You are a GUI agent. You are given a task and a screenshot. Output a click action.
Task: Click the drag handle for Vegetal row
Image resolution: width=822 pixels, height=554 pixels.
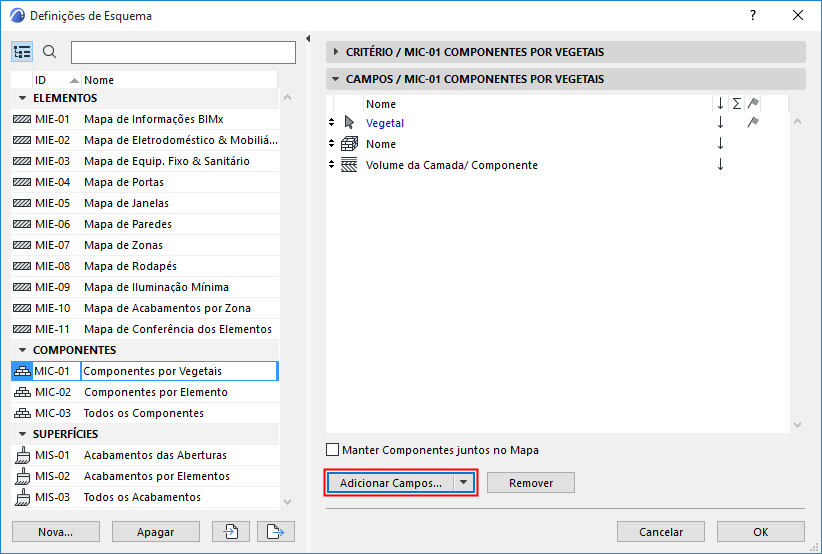pyautogui.click(x=331, y=122)
